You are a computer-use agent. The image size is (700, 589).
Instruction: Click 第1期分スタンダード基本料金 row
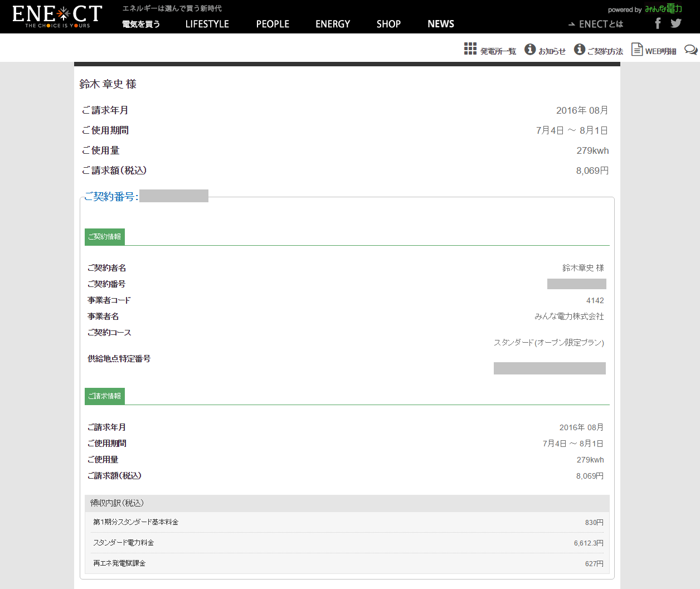(x=347, y=522)
